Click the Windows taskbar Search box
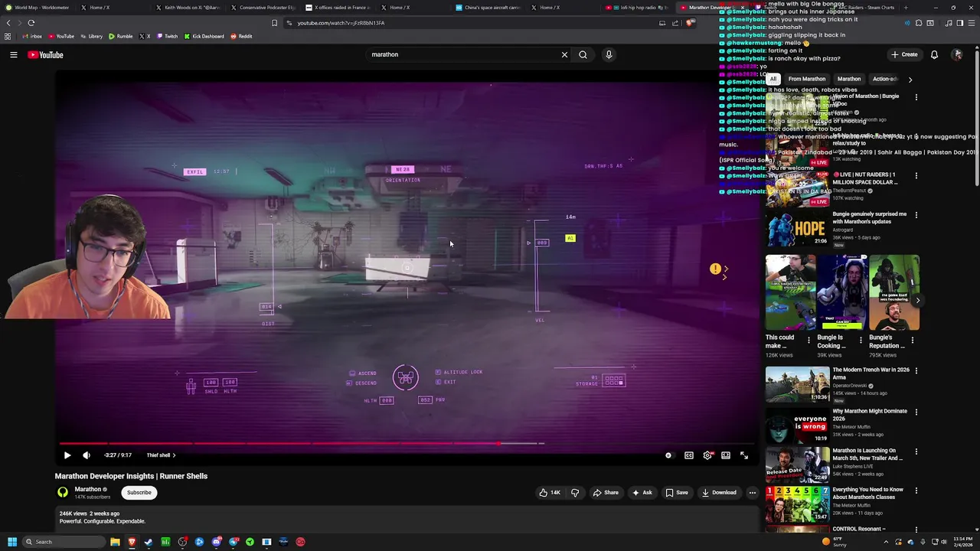 click(63, 542)
